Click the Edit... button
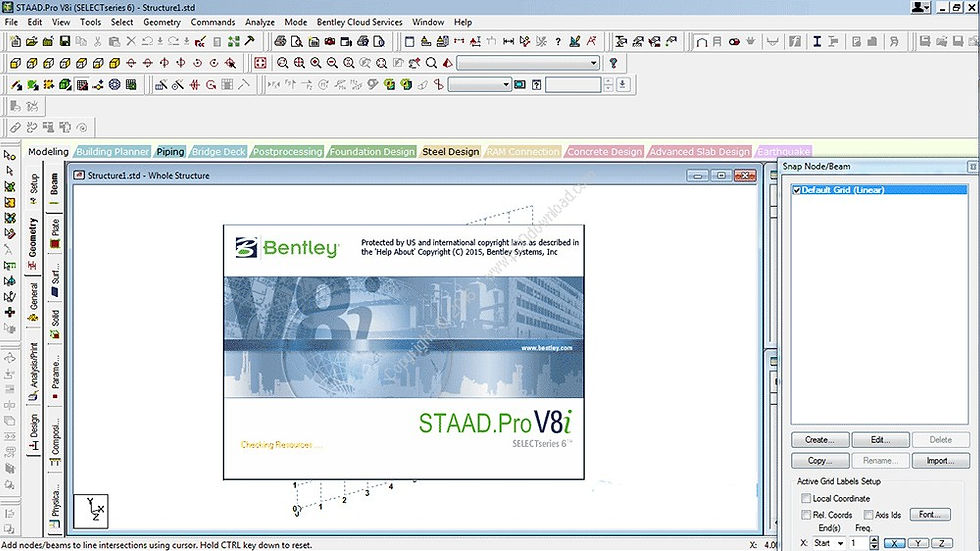Image resolution: width=980 pixels, height=551 pixels. [x=880, y=440]
